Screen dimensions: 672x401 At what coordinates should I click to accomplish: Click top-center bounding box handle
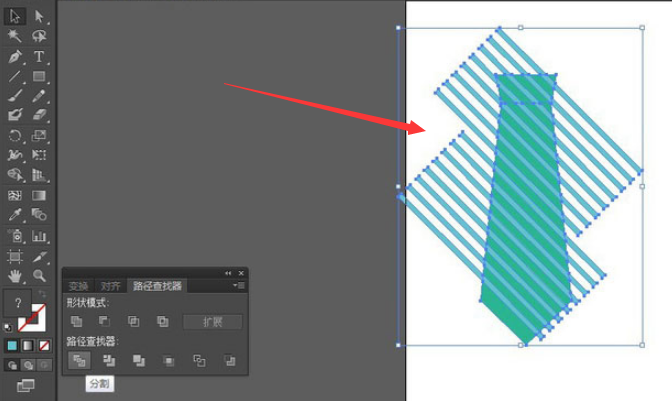coord(521,27)
